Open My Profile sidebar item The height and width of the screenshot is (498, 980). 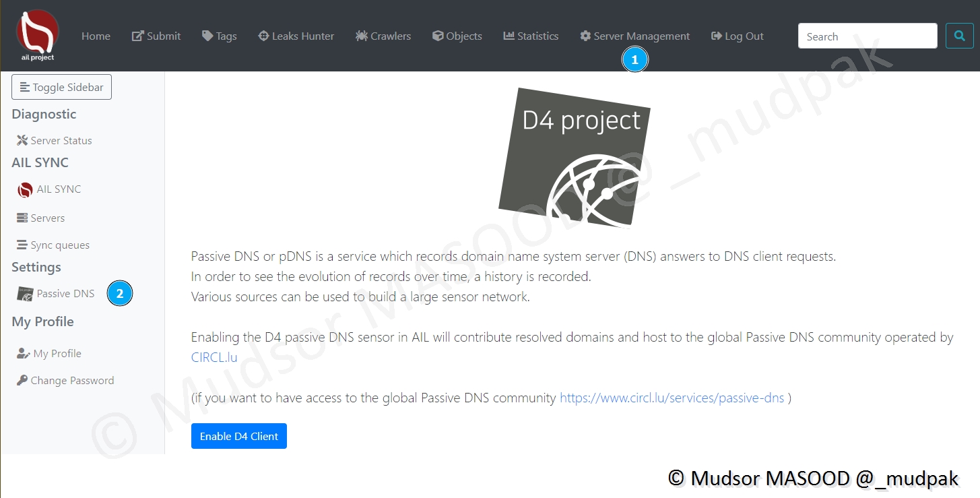coord(49,354)
